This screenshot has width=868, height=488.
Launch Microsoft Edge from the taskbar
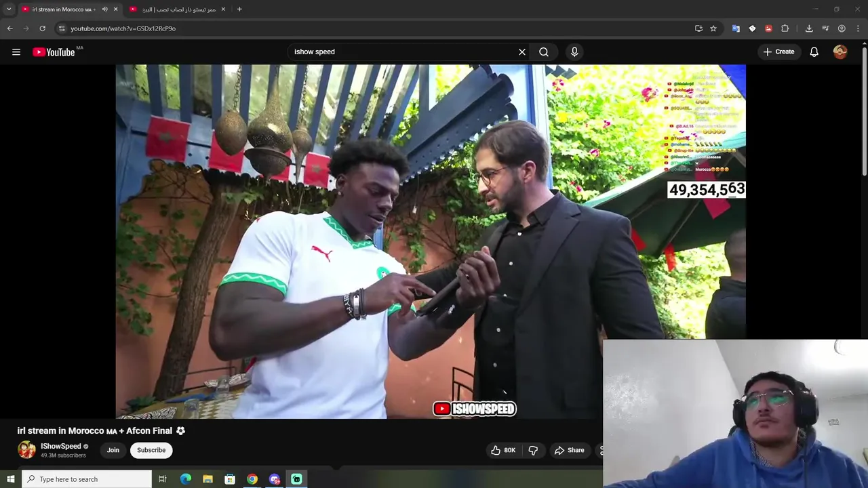coord(185,479)
